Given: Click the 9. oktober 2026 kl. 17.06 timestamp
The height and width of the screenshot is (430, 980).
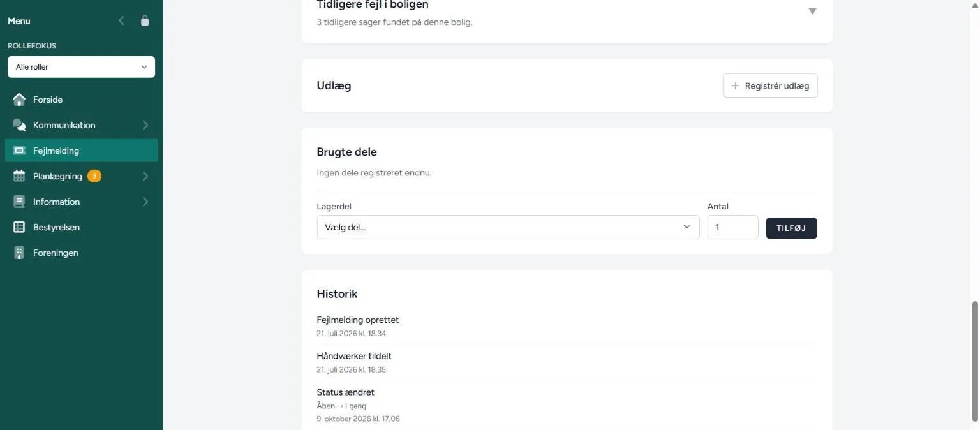Looking at the screenshot, I should coord(358,419).
